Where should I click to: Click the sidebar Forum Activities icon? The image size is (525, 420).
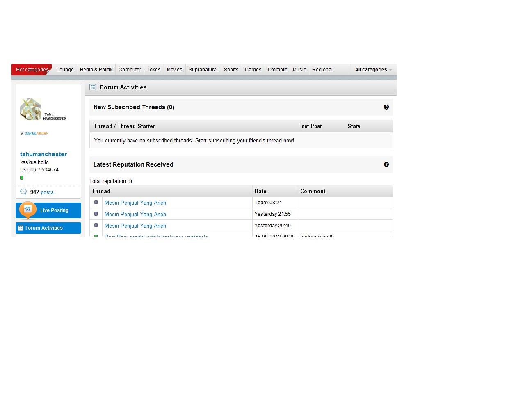pyautogui.click(x=21, y=228)
